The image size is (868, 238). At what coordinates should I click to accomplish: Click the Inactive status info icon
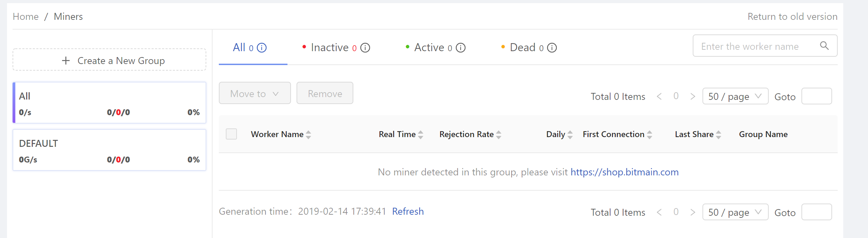tap(365, 48)
